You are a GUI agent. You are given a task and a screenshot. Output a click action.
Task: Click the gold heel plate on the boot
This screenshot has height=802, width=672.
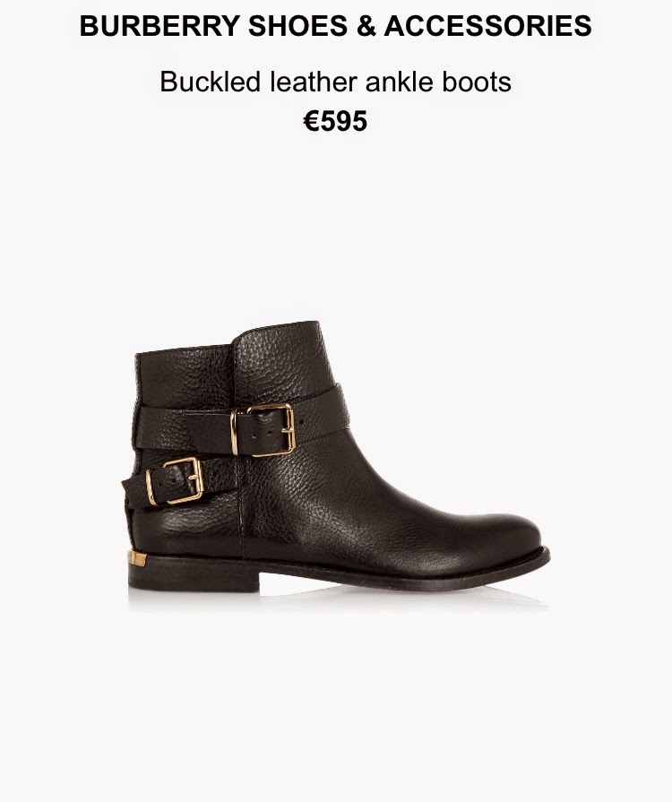[137, 557]
